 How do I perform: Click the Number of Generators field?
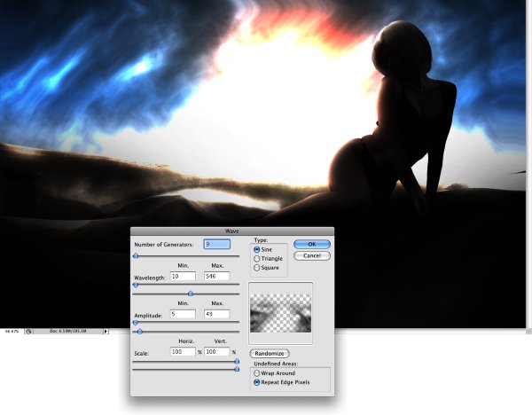[217, 245]
